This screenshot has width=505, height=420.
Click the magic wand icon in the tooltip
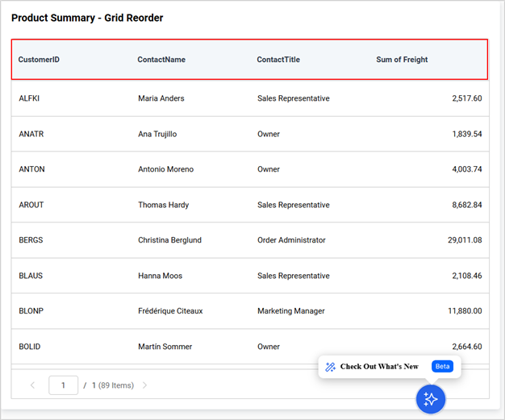pyautogui.click(x=330, y=367)
